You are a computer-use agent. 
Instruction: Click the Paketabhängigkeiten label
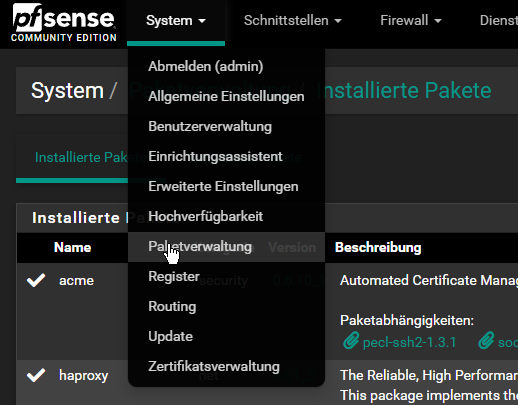click(x=407, y=320)
